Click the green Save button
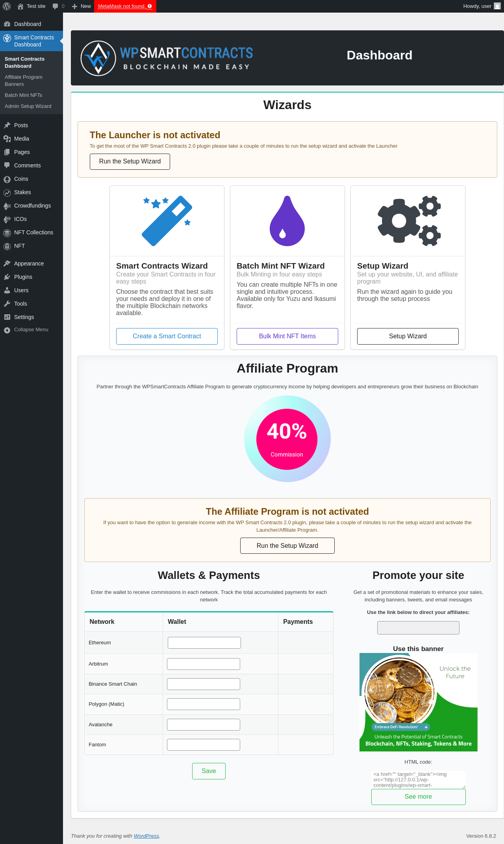Image resolution: width=504 pixels, height=844 pixels. pos(209,771)
